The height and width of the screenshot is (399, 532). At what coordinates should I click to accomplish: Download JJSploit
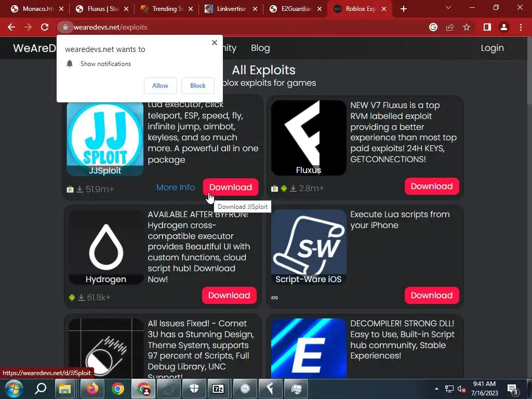(x=230, y=187)
